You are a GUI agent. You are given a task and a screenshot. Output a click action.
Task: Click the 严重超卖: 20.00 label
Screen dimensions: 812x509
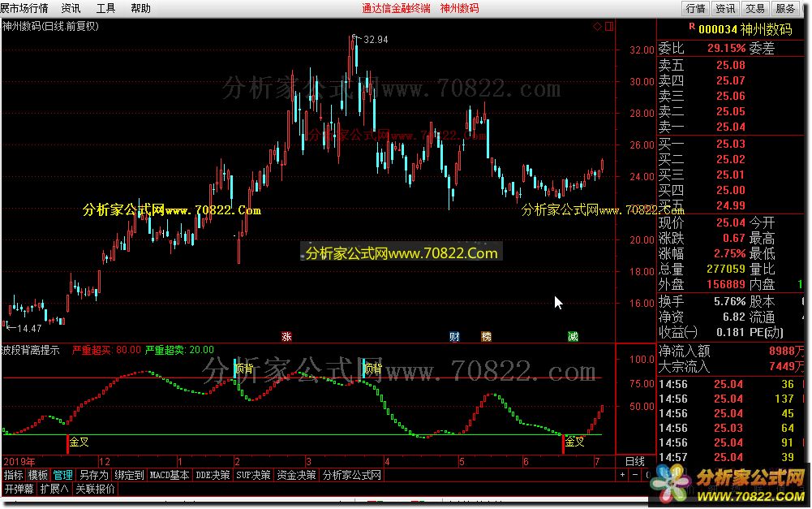(x=179, y=351)
